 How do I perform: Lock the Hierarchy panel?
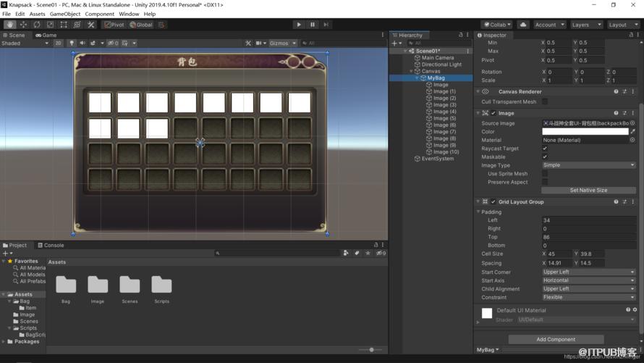[460, 36]
